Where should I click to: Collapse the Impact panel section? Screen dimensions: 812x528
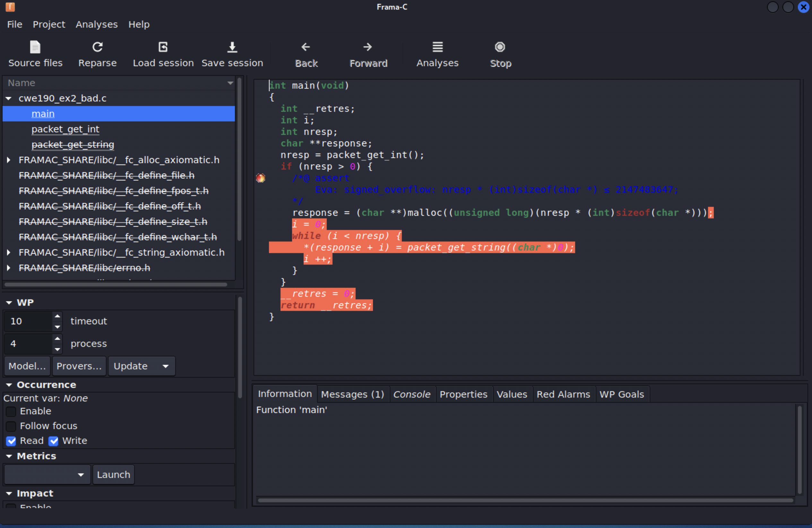pos(9,493)
